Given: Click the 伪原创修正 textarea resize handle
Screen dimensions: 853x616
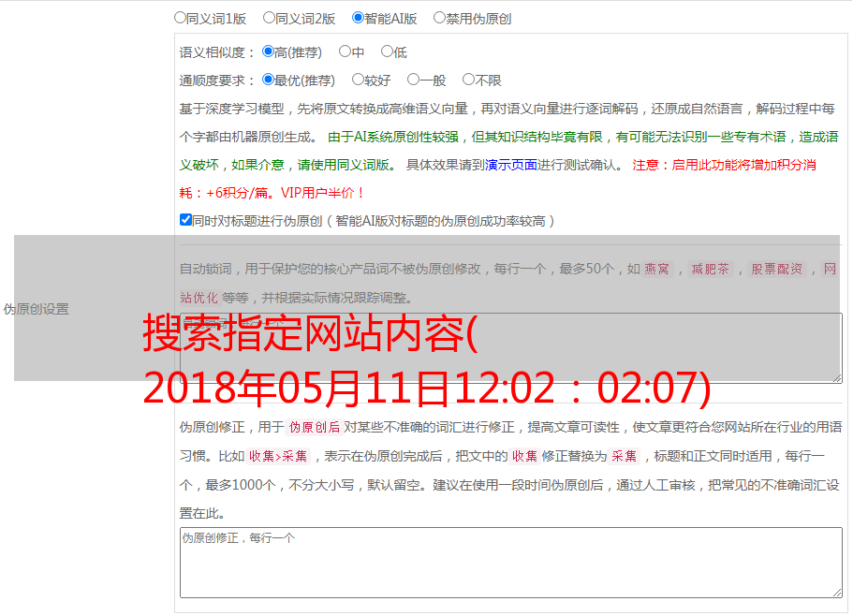Looking at the screenshot, I should (837, 593).
